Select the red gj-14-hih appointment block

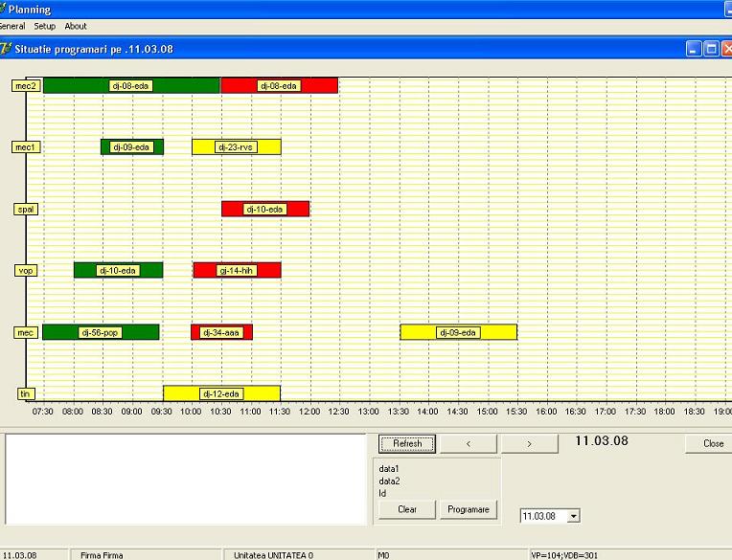click(237, 271)
